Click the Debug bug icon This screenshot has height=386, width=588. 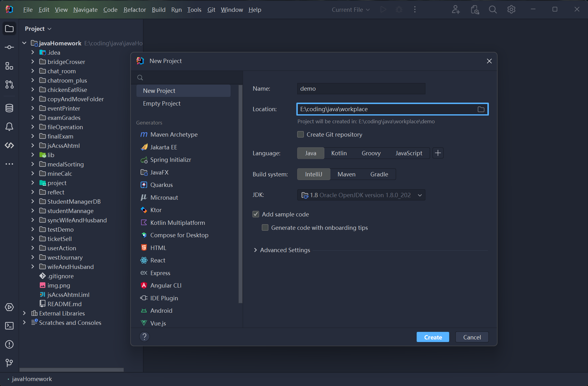[399, 10]
